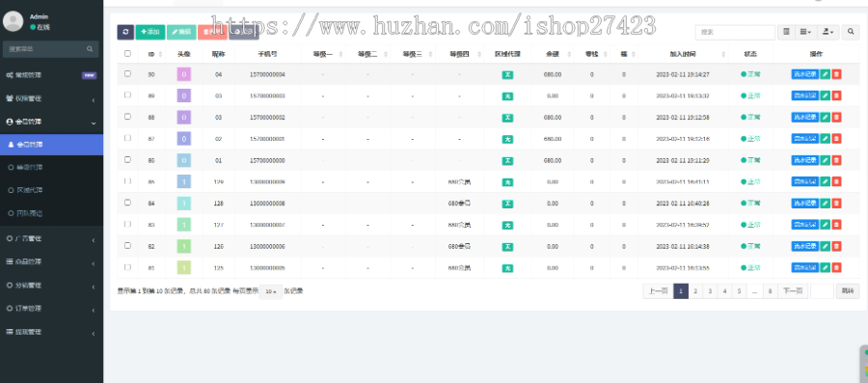This screenshot has width=868, height=383.
Task: Focus the table search input field
Action: click(735, 33)
